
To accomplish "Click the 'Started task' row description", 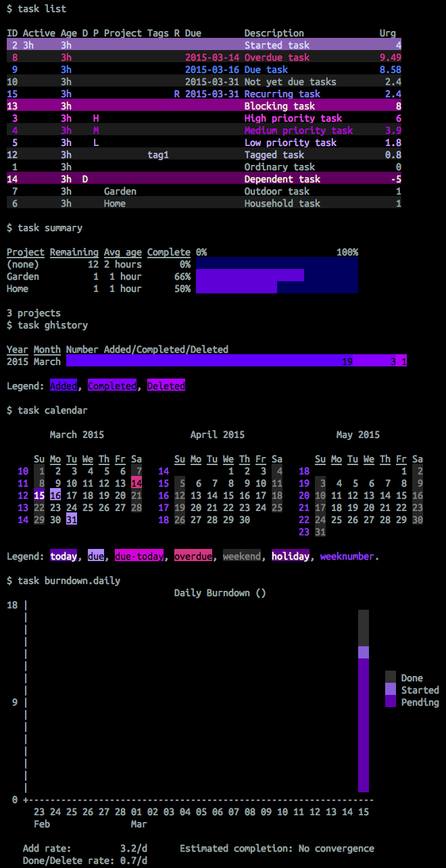I will click(276, 45).
